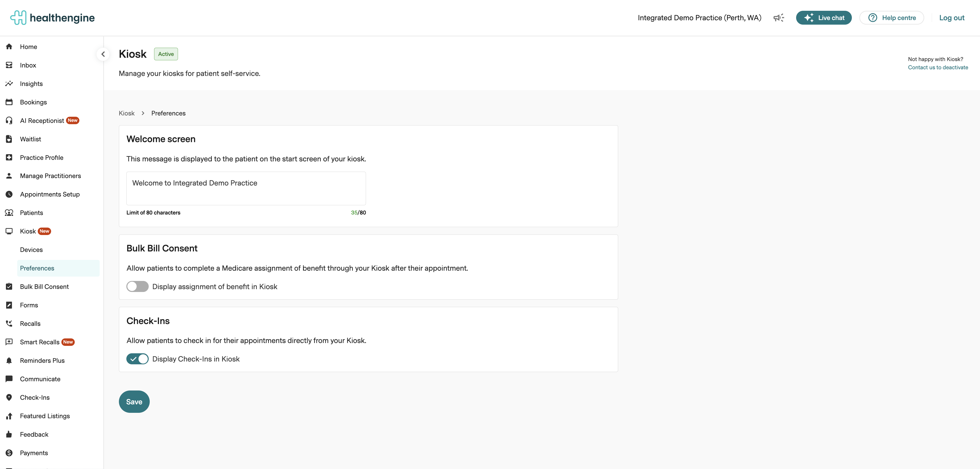Go to Smart Recalls menu label

(x=40, y=342)
